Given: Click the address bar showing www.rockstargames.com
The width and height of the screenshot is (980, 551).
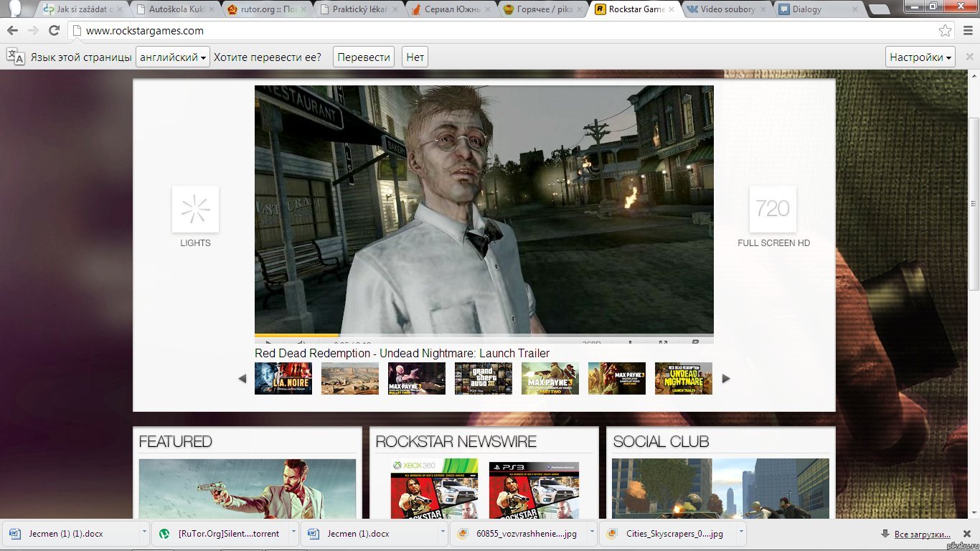Looking at the screenshot, I should tap(502, 31).
